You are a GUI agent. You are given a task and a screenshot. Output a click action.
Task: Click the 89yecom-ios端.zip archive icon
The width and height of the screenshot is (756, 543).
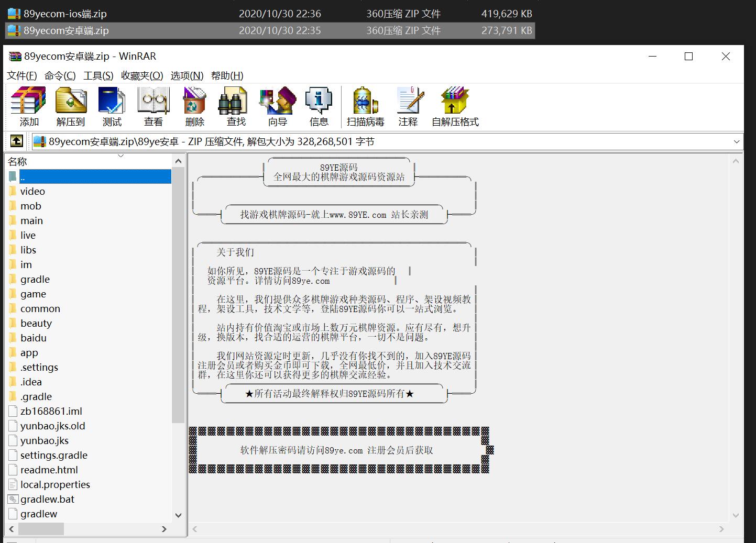pos(14,14)
